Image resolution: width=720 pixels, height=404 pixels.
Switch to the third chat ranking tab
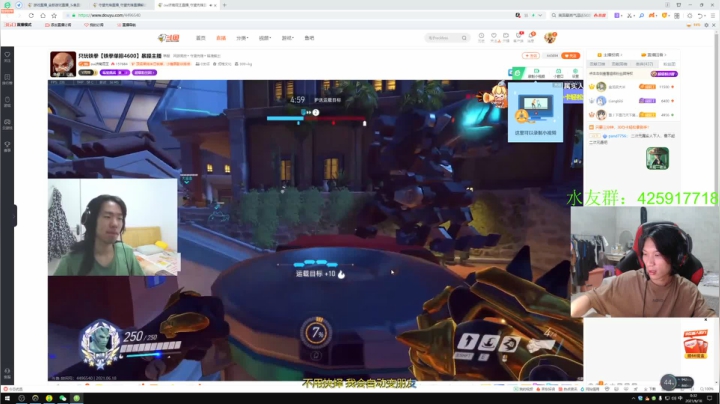(x=644, y=64)
